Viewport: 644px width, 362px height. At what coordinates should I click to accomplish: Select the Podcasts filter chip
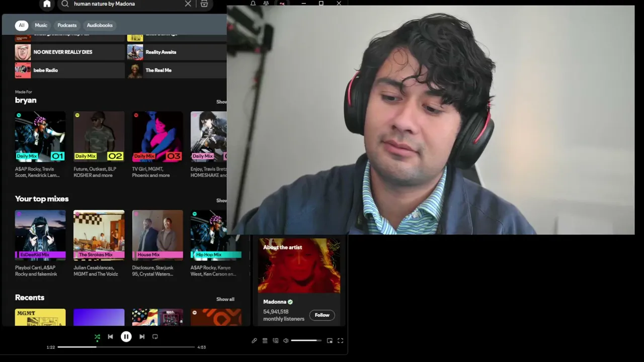(67, 25)
